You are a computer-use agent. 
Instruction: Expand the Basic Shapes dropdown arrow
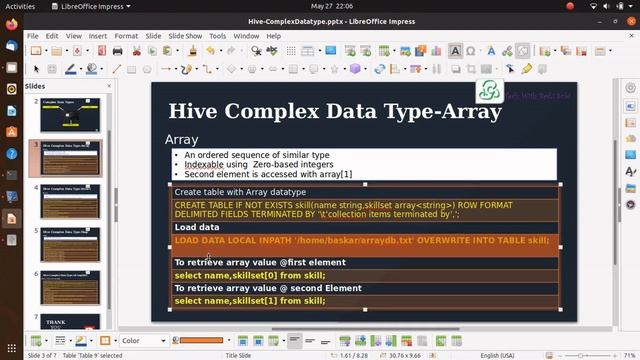coord(242,69)
